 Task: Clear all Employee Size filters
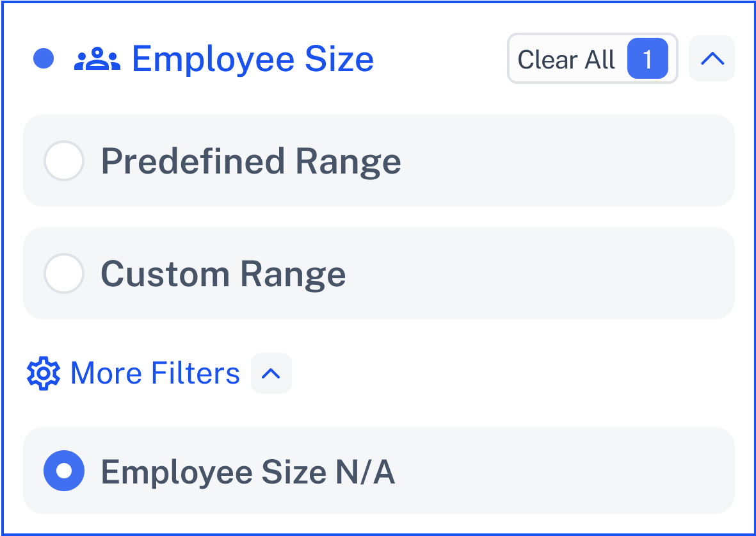[593, 58]
